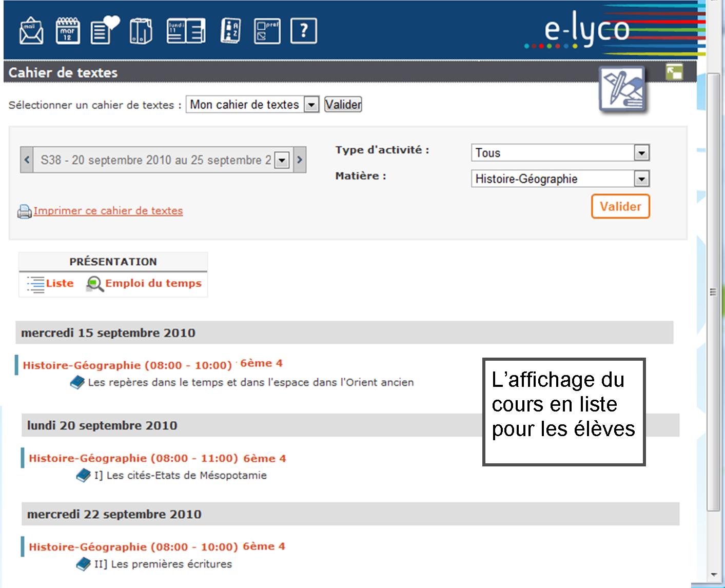The image size is (725, 588).
Task: Go to the next week arrow
Action: pos(300,160)
